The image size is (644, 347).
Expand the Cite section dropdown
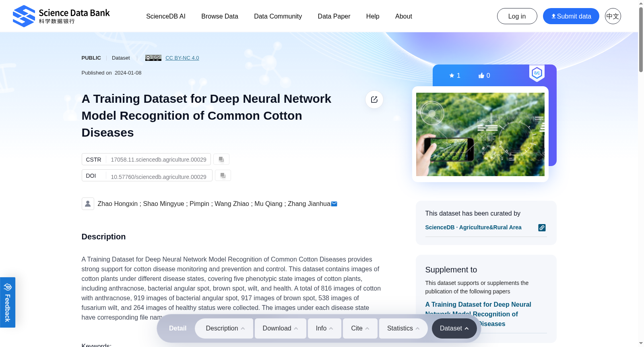[x=360, y=328]
